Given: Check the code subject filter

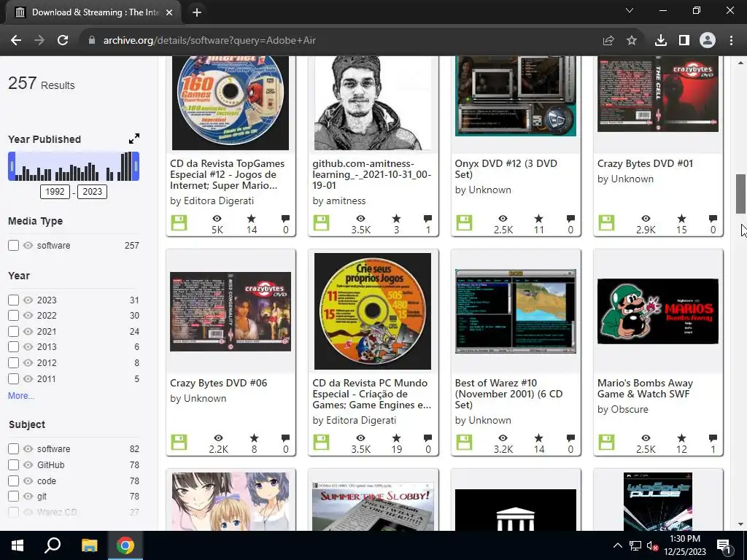Looking at the screenshot, I should [13, 481].
